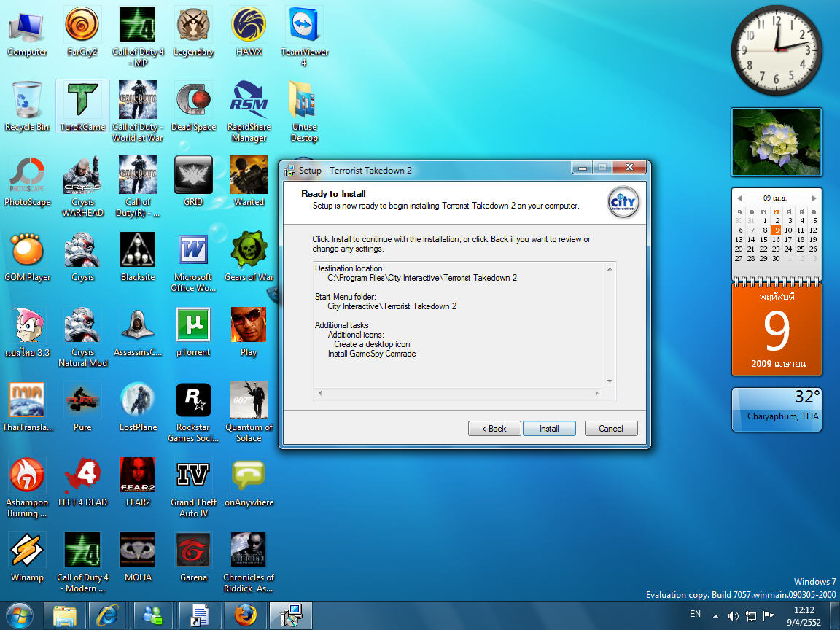The image size is (840, 630).
Task: Select the Crysis Natural Mod icon
Action: pyautogui.click(x=82, y=336)
